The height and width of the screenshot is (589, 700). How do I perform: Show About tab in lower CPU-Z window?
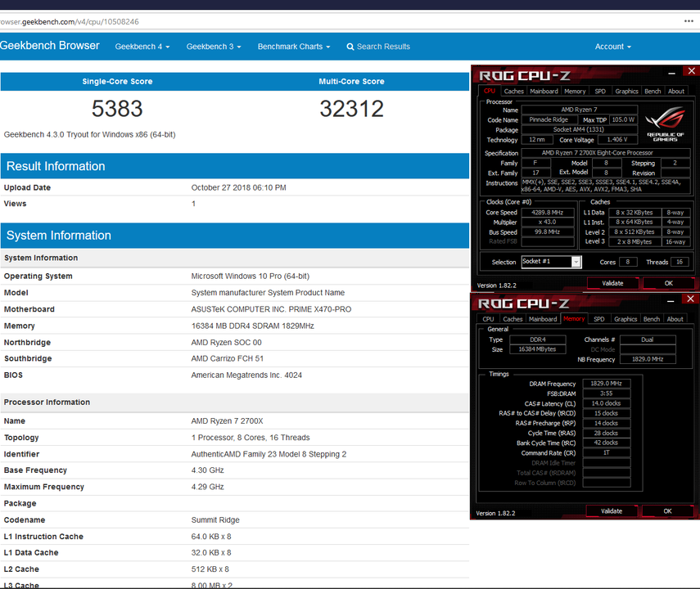pyautogui.click(x=675, y=319)
